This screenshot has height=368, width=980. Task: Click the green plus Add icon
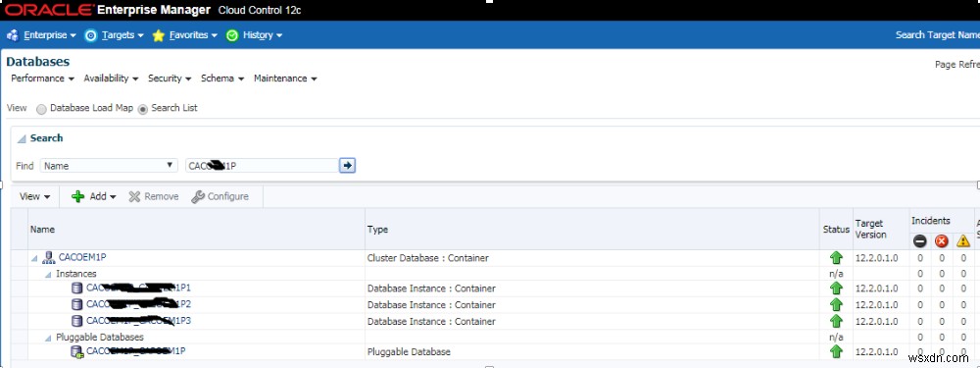click(x=78, y=196)
